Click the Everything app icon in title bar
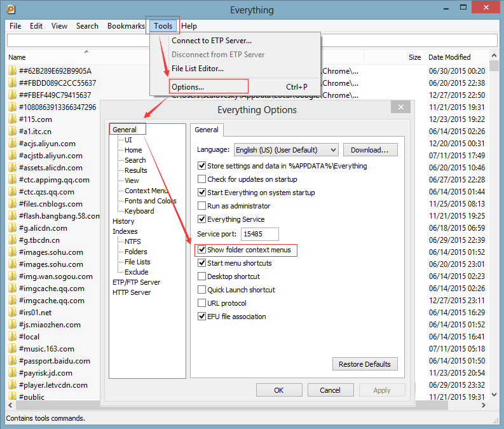 (11, 10)
